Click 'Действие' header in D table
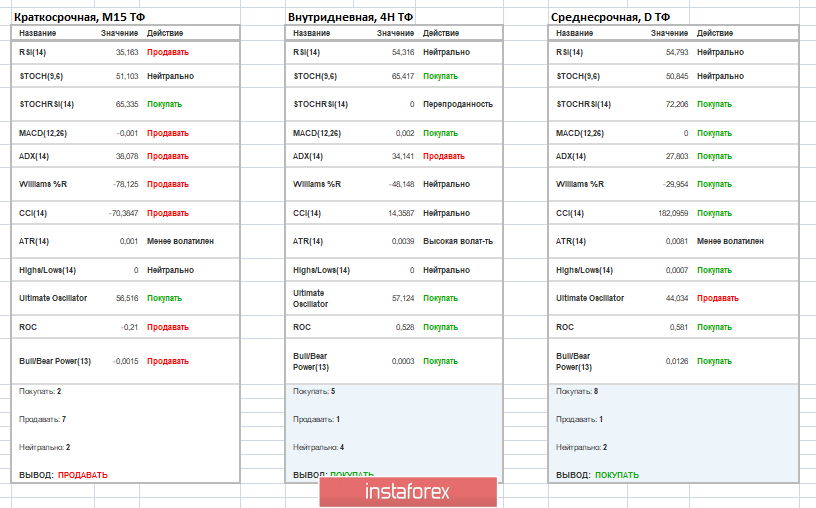816x508 pixels. point(715,33)
